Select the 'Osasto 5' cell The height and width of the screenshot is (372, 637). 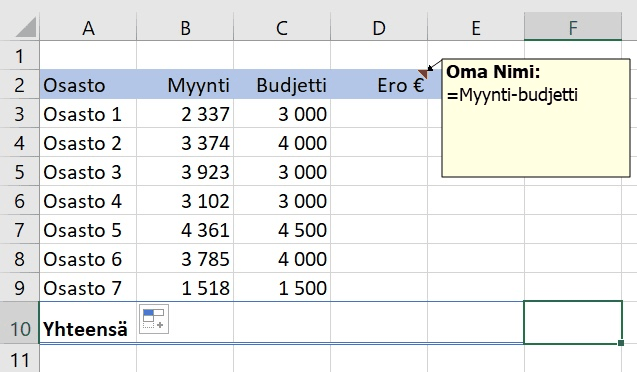88,229
